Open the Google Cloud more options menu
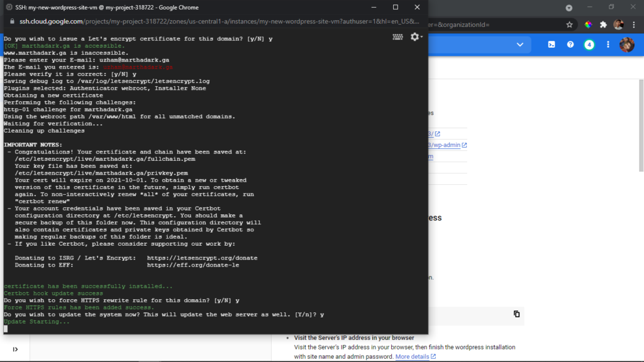The width and height of the screenshot is (644, 362). click(x=608, y=45)
